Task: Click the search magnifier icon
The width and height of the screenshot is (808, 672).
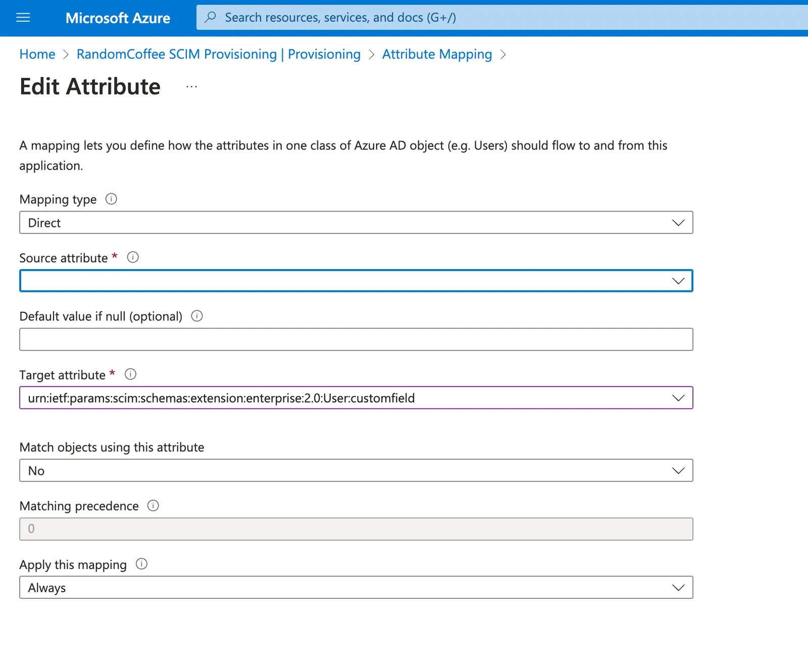Action: click(210, 17)
